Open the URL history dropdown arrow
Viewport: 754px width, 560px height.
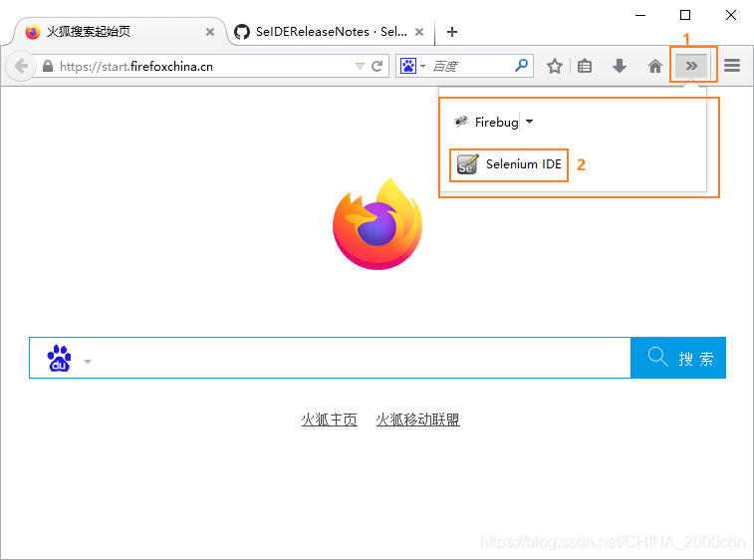tap(360, 67)
